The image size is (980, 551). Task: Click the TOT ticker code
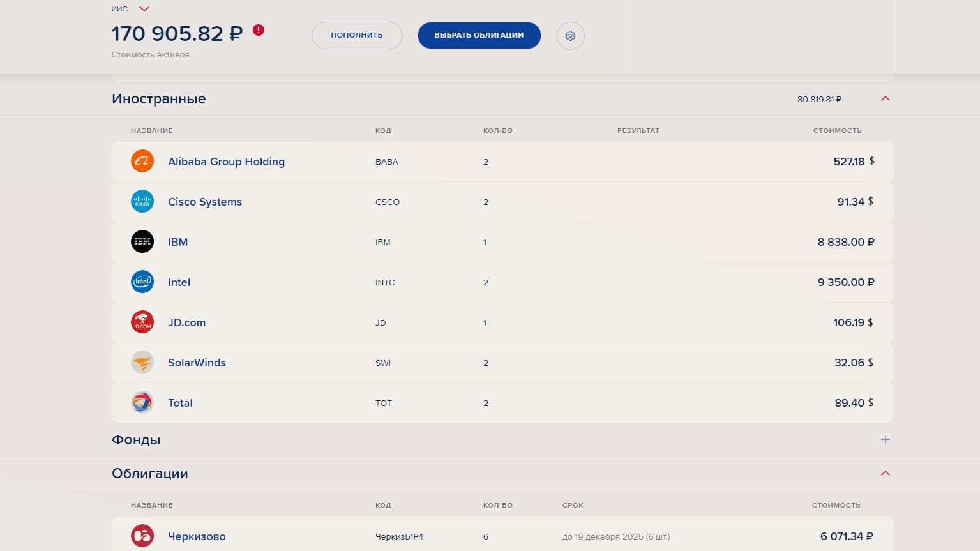[x=384, y=404]
